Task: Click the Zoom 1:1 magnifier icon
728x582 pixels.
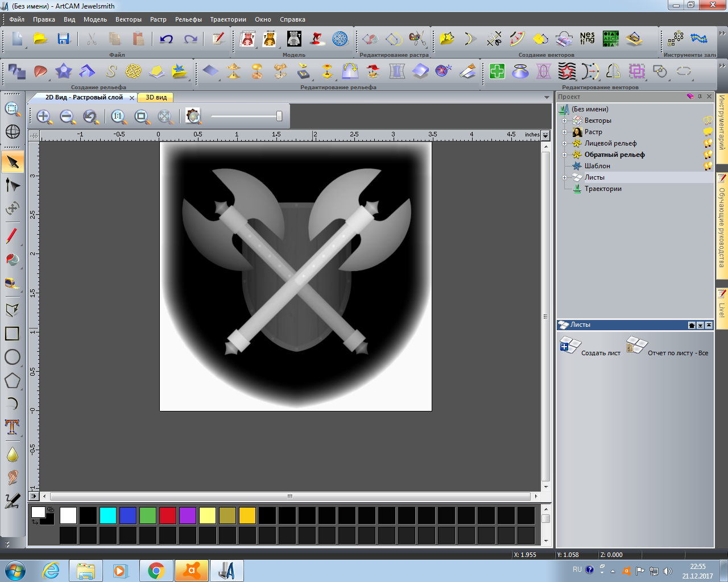Action: pyautogui.click(x=118, y=117)
